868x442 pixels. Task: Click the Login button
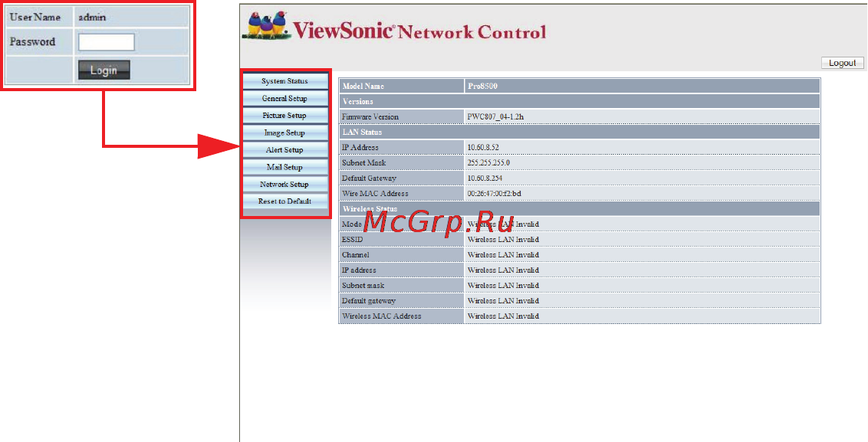pyautogui.click(x=104, y=70)
